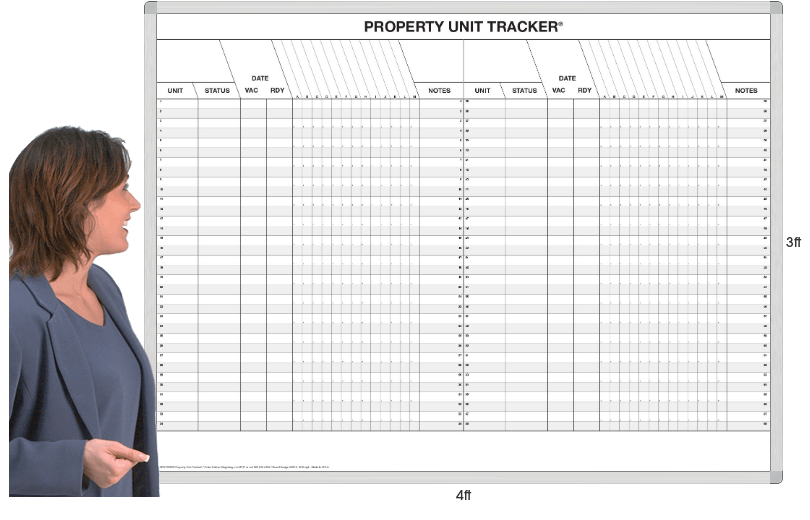Click the left DATE group label
The image size is (810, 520).
click(260, 78)
